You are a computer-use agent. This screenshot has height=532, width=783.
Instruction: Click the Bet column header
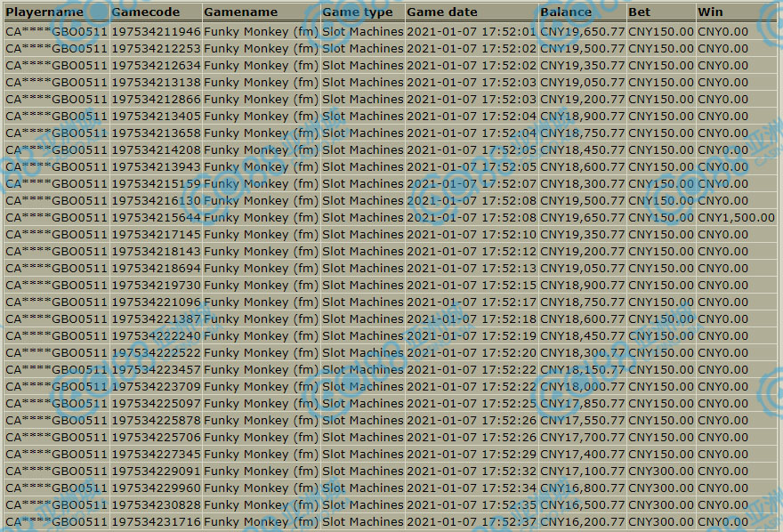pos(639,12)
